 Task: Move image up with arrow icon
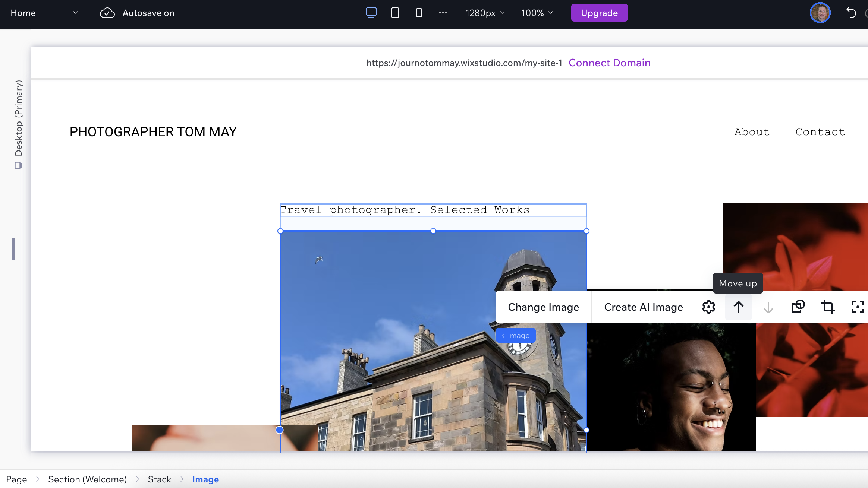coord(738,307)
